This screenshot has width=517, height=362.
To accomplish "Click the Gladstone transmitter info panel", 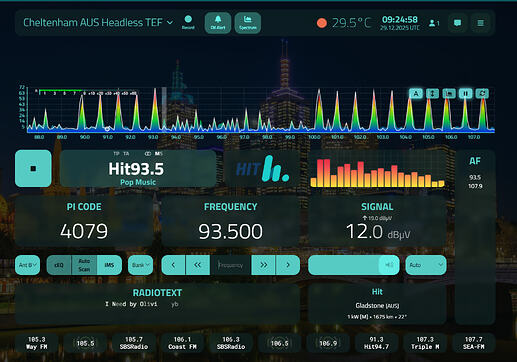I will (377, 304).
